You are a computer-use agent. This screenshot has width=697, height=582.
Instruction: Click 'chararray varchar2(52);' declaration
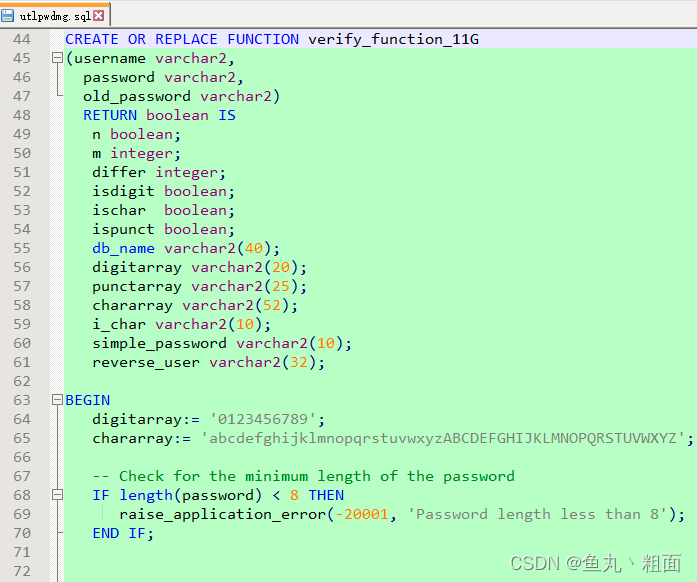[x=195, y=305]
